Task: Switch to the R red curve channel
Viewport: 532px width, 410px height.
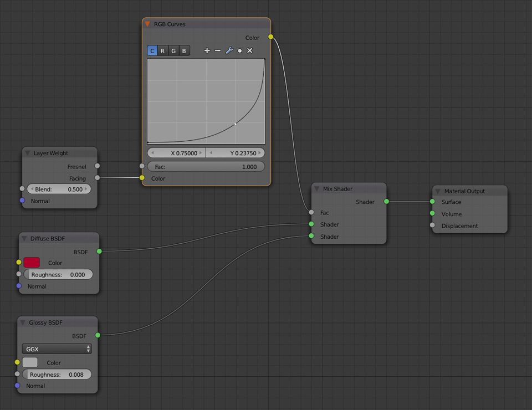Action: point(163,51)
